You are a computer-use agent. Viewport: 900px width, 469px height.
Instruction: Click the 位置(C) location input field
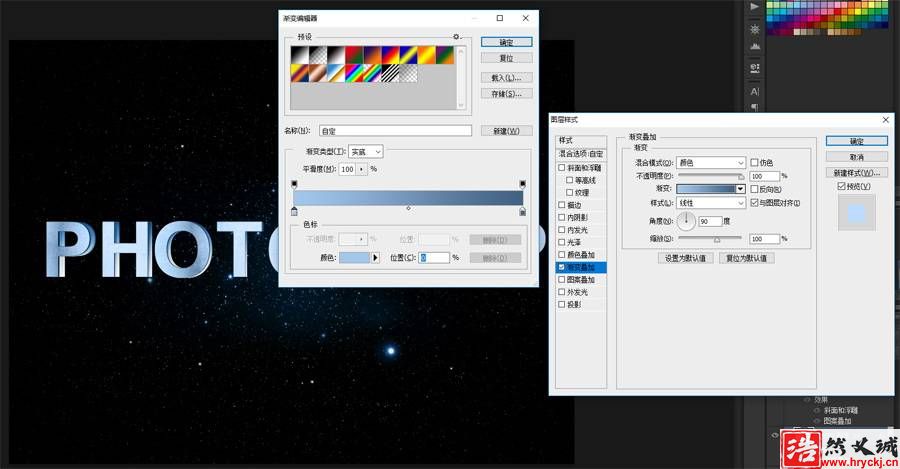coord(434,258)
